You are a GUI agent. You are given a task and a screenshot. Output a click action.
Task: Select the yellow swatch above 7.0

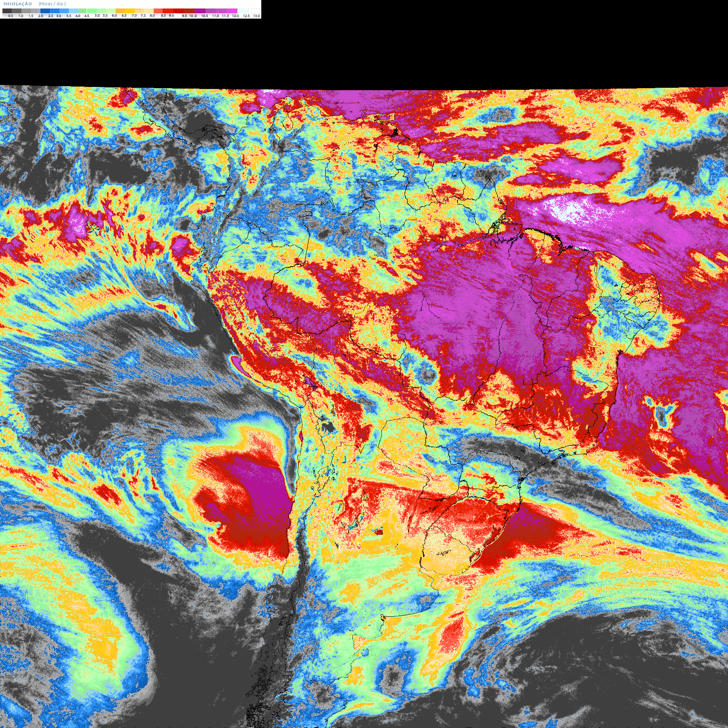pos(130,11)
